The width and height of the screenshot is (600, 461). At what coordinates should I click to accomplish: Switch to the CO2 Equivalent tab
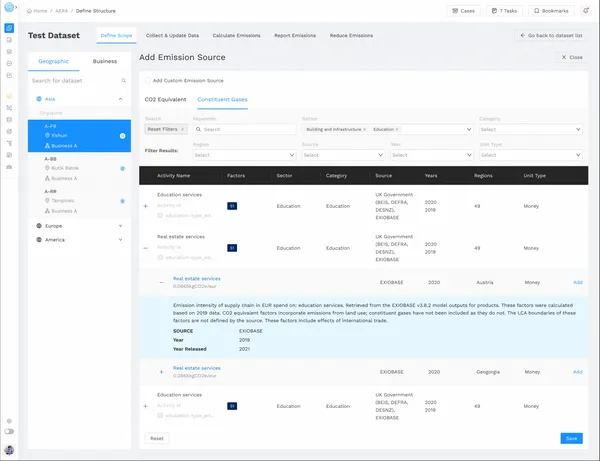(x=164, y=100)
